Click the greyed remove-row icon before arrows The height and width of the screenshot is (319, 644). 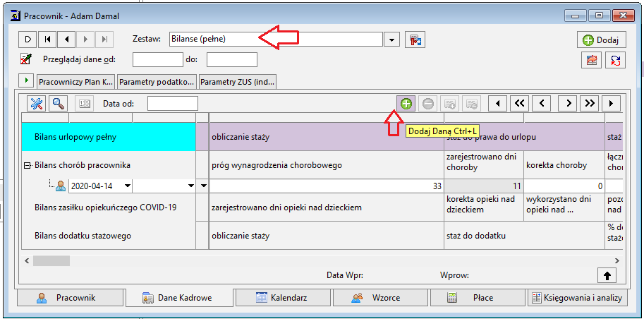(471, 104)
